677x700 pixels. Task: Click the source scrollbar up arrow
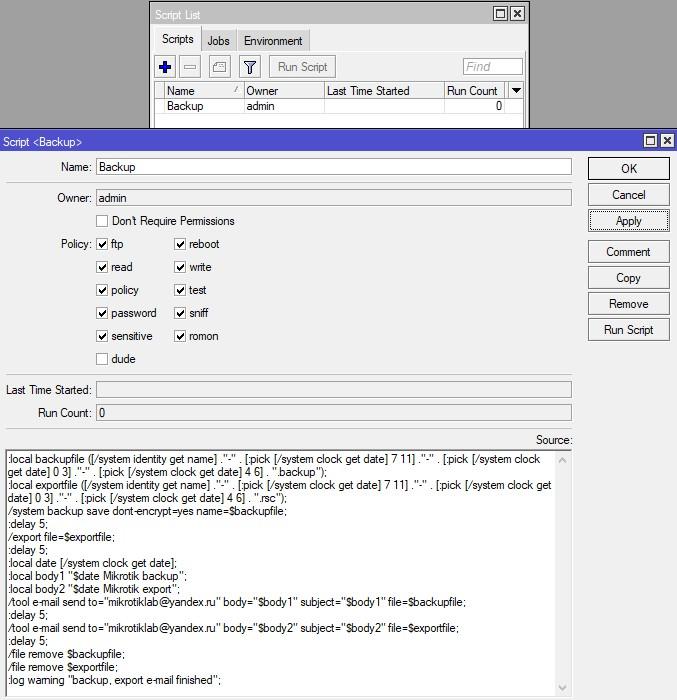(563, 460)
